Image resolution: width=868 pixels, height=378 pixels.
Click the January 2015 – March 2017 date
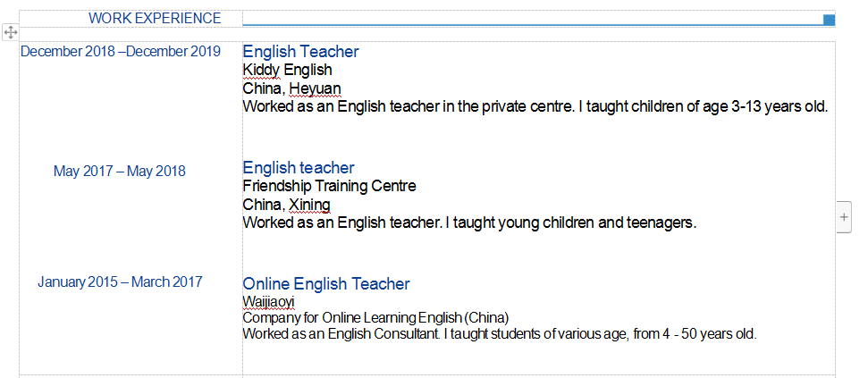(120, 282)
